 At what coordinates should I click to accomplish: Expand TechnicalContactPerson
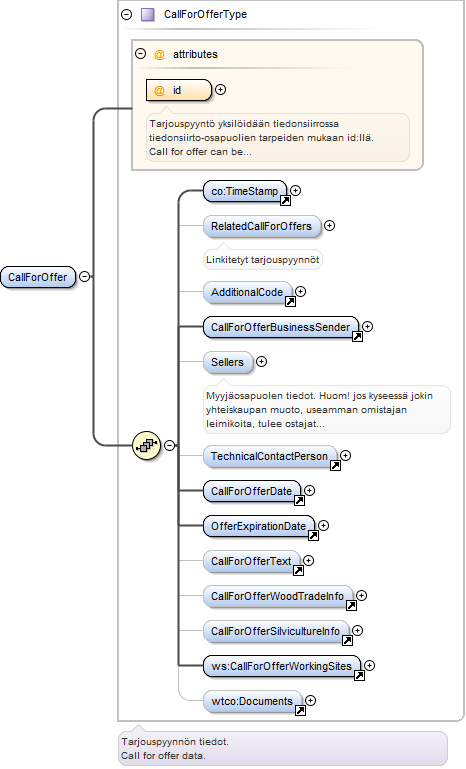tap(345, 456)
